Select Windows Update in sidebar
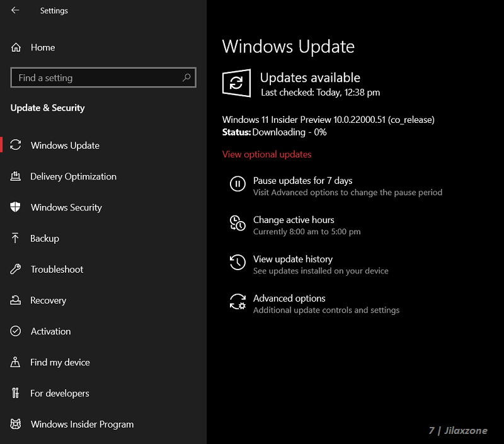 65,145
